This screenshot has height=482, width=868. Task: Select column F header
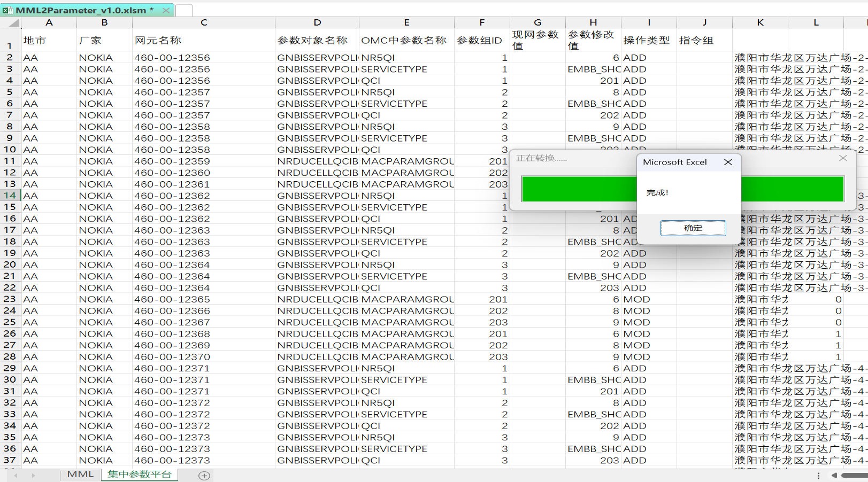[481, 22]
